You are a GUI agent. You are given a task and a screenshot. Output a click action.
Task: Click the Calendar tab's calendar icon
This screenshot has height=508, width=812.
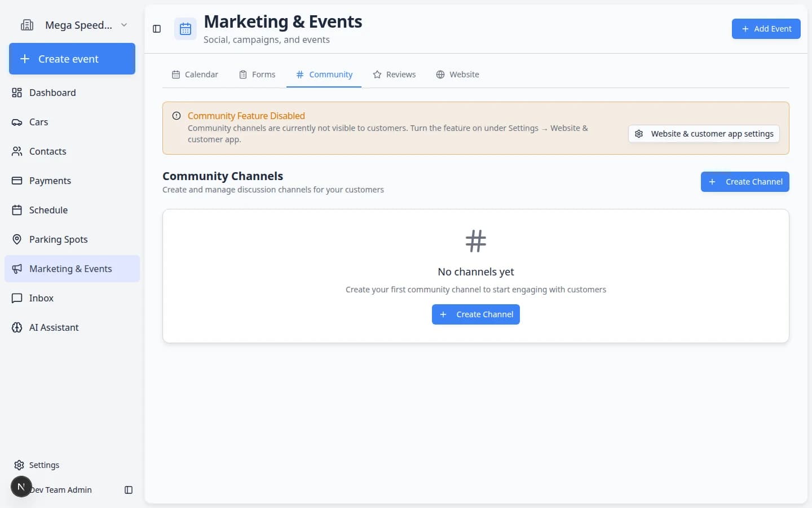176,75
